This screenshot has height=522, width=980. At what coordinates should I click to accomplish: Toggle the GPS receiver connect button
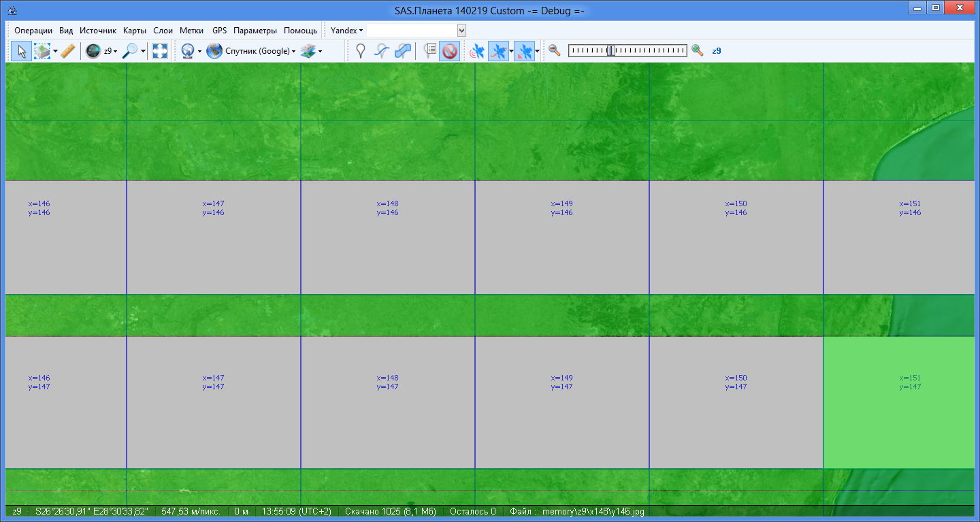pyautogui.click(x=477, y=51)
